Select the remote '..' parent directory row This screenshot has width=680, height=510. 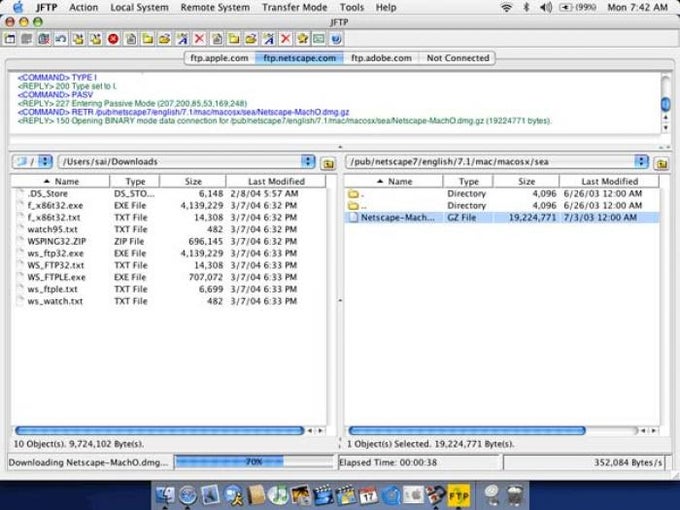point(502,206)
